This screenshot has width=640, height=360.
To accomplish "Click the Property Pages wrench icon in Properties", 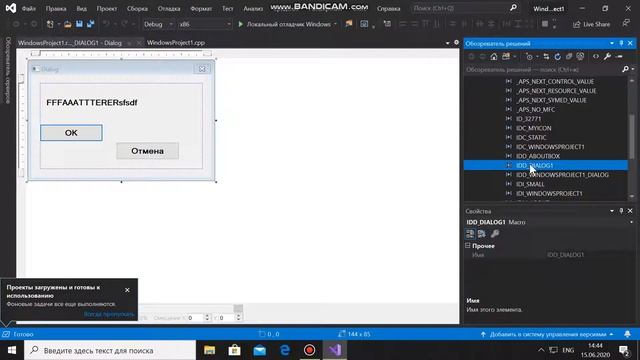I will pyautogui.click(x=495, y=233).
